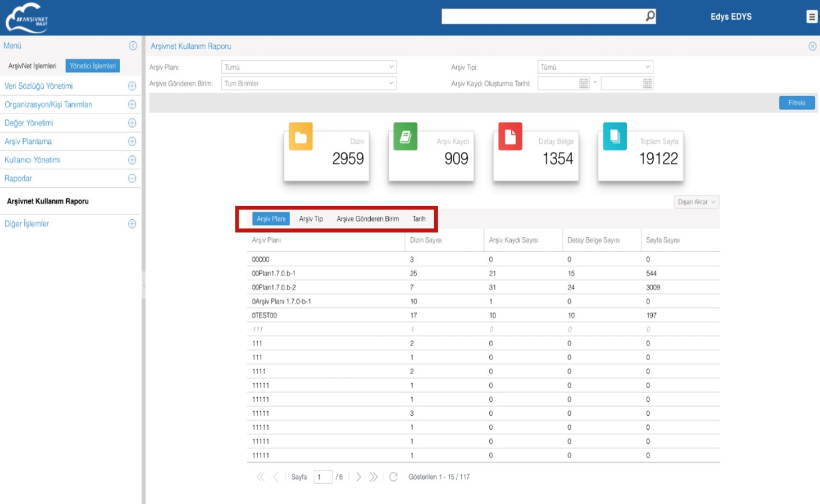The height and width of the screenshot is (504, 820).
Task: Click the search magnifier icon
Action: [650, 16]
